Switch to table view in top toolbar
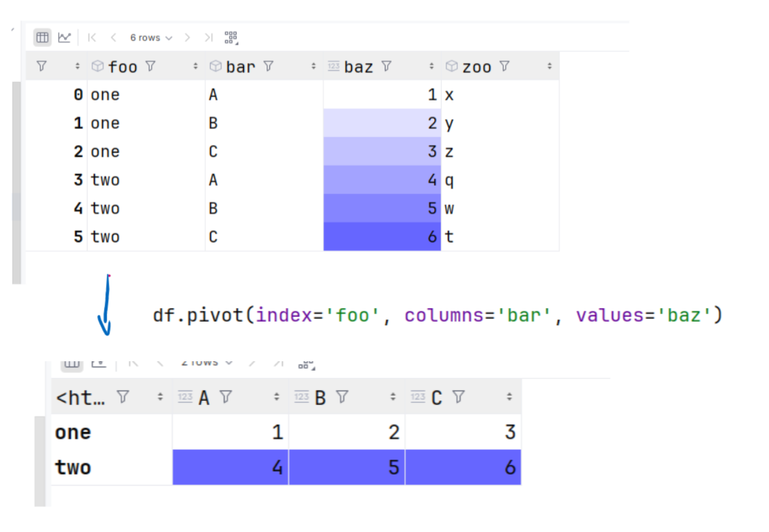Screen dimensions: 769x532 click(42, 38)
